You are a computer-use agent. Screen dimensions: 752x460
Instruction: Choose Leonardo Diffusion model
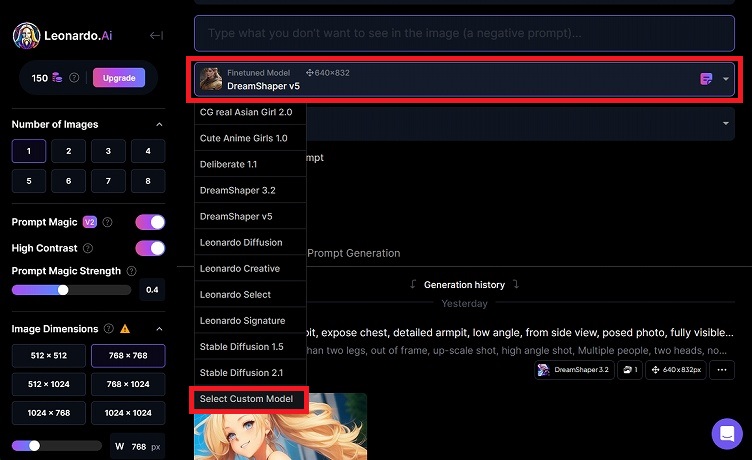(250, 242)
